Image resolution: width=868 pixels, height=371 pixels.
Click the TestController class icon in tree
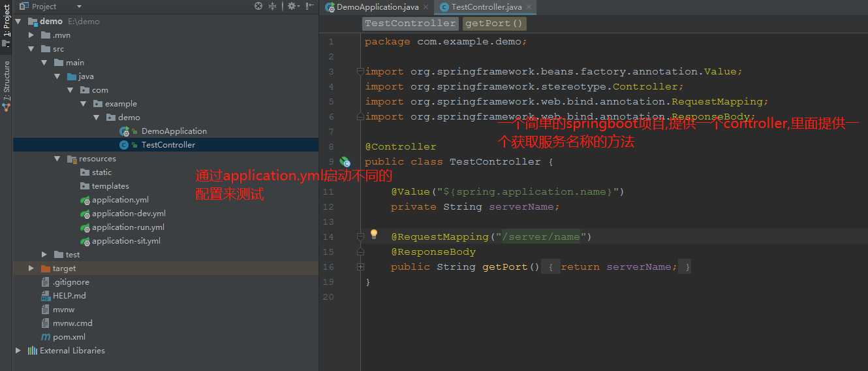[124, 144]
